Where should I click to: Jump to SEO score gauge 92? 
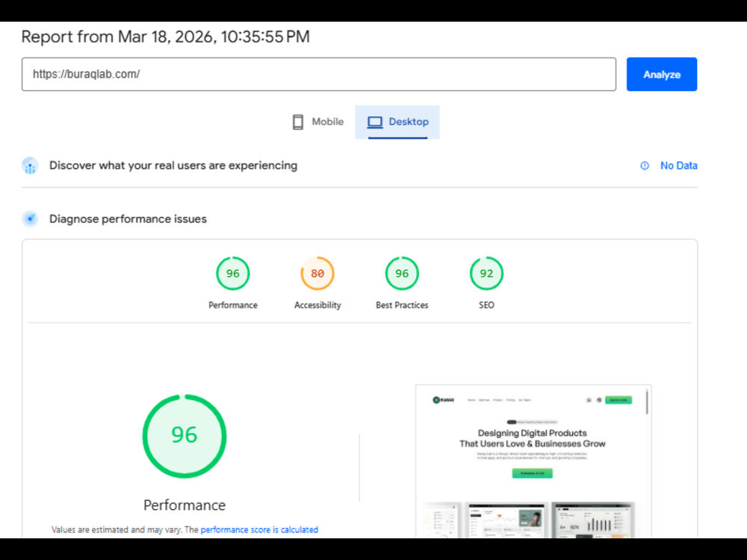486,273
